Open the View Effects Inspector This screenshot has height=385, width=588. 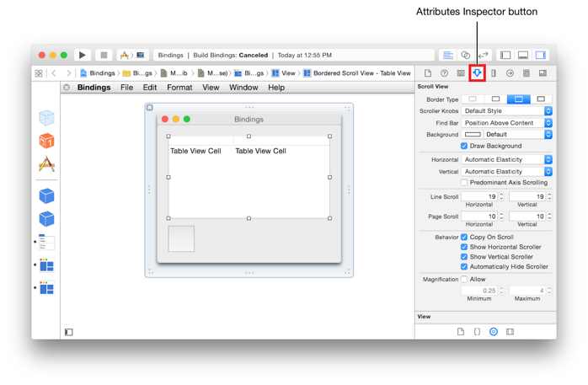tap(543, 73)
